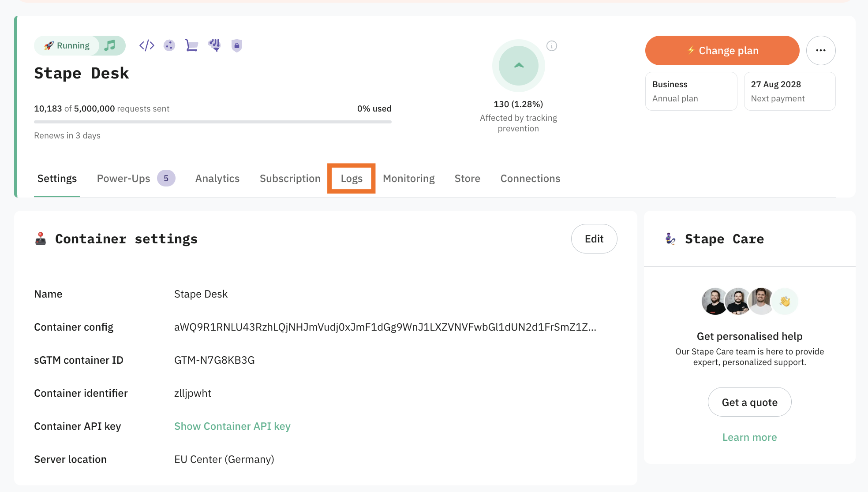Click the orange Change plan button

click(x=722, y=50)
